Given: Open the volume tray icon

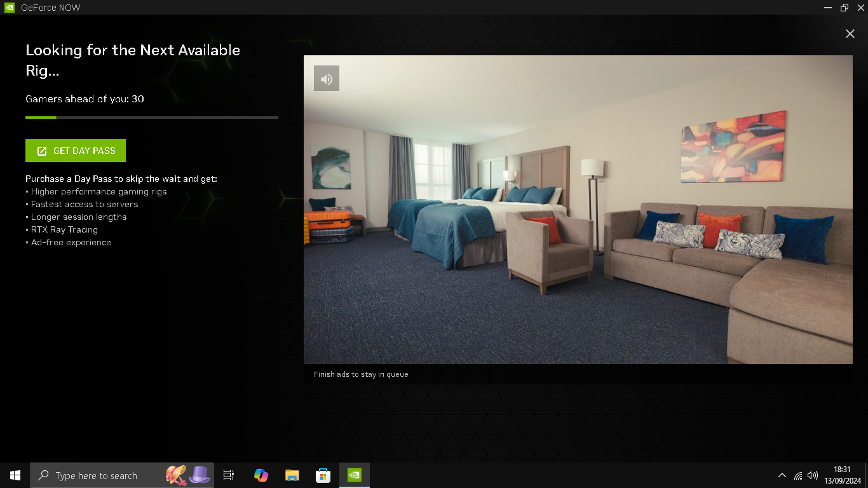Looking at the screenshot, I should (812, 475).
